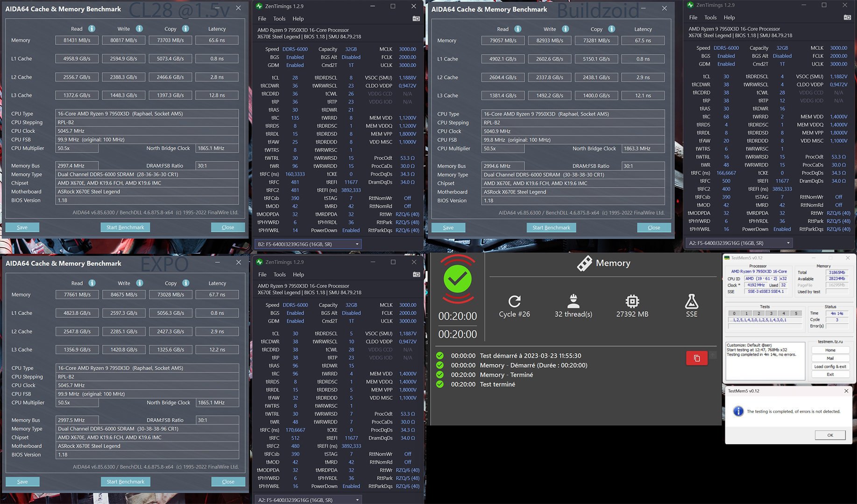Click the screenshot camera icon in the bottom ZenTimings window

coord(416,274)
